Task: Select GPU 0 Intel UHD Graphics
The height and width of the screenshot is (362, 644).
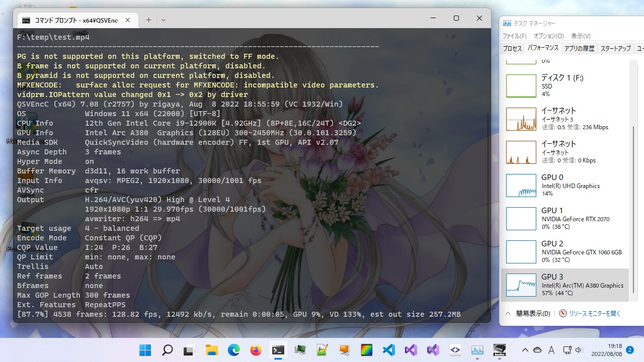Action: 565,186
